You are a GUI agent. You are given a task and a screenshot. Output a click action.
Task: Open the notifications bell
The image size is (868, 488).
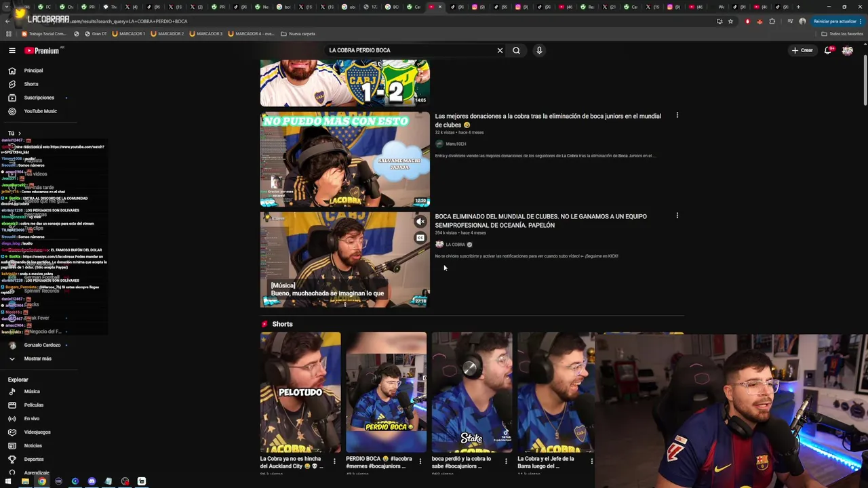click(x=828, y=50)
